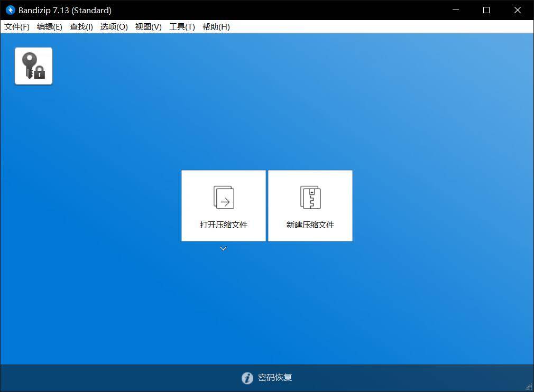Image resolution: width=534 pixels, height=392 pixels.
Task: Click the info icon in bottom bar
Action: coord(247,378)
